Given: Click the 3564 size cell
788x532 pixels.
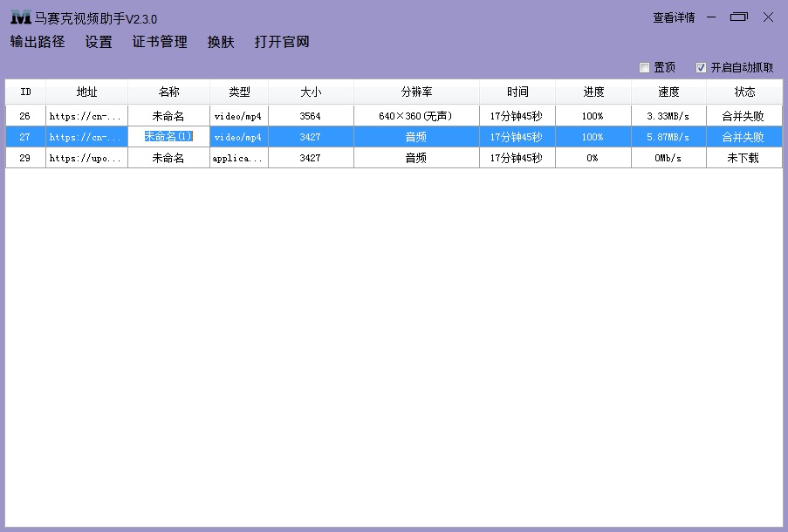Looking at the screenshot, I should 311,116.
